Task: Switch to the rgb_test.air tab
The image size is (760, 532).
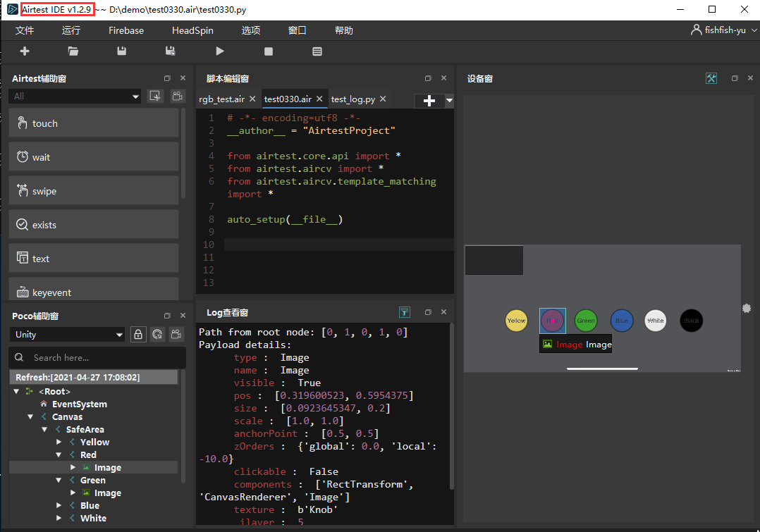Action: (x=221, y=99)
